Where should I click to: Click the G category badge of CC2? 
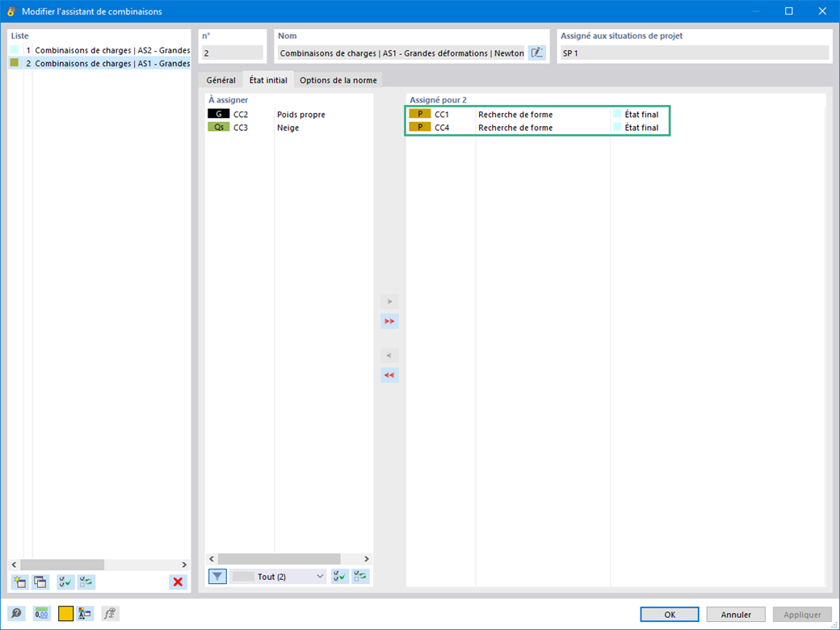(219, 114)
